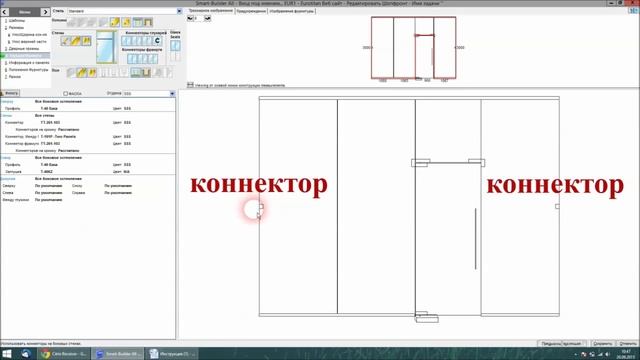This screenshot has height=360, width=640.
Task: Click the yellow pencil icon in the top toolbar row
Action: [x=115, y=22]
